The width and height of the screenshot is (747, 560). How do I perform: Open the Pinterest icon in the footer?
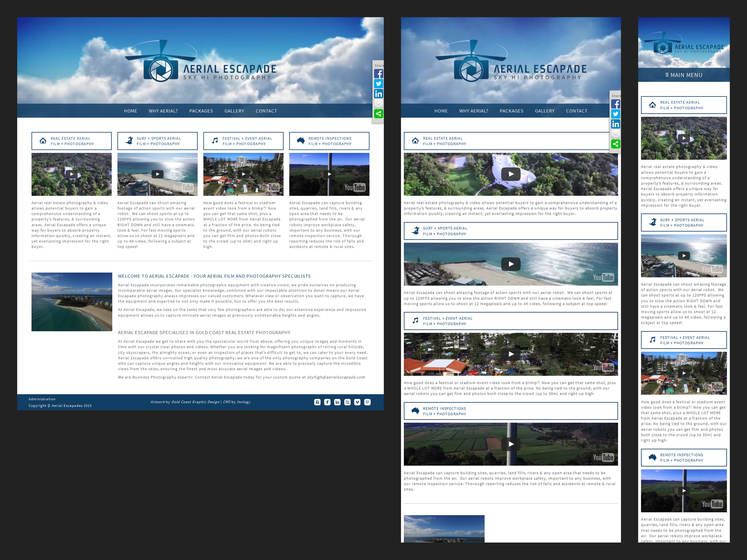pos(367,402)
